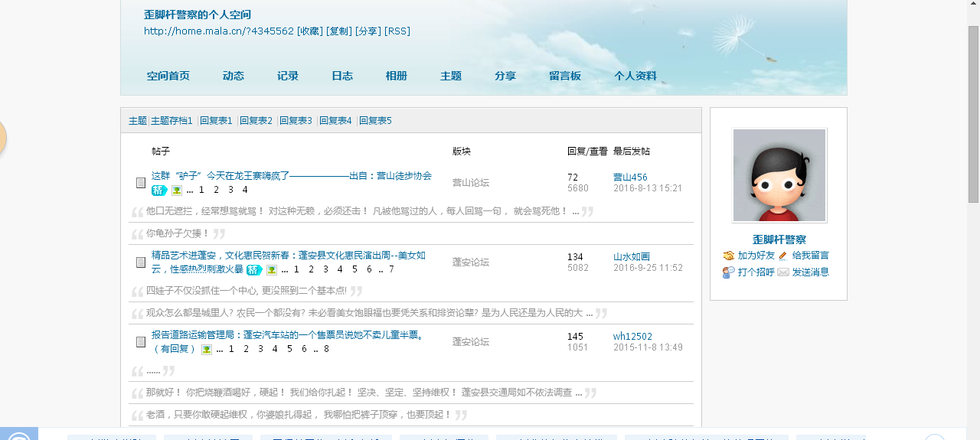980x440 pixels.
Task: Select the 回复表3 sub-tab
Action: tap(296, 121)
